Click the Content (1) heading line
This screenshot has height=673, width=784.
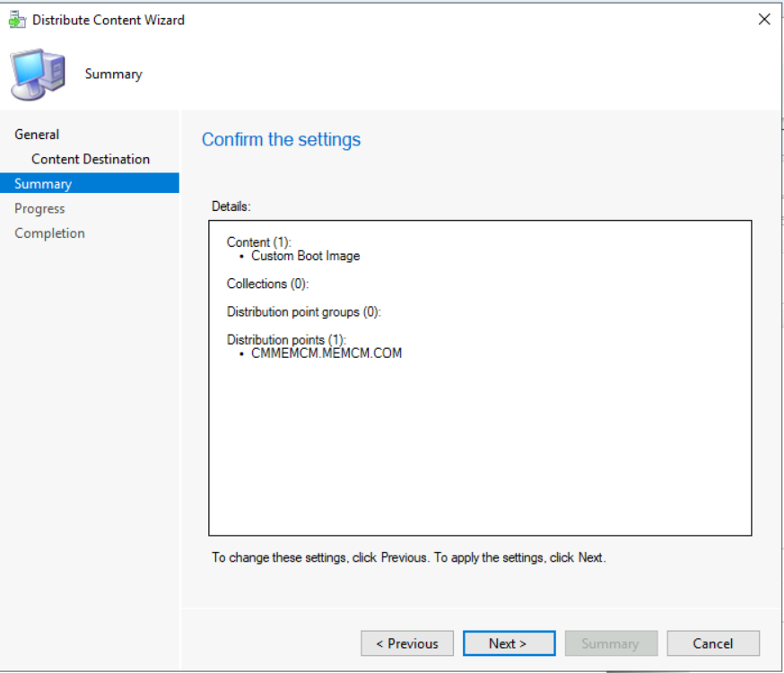pyautogui.click(x=258, y=242)
